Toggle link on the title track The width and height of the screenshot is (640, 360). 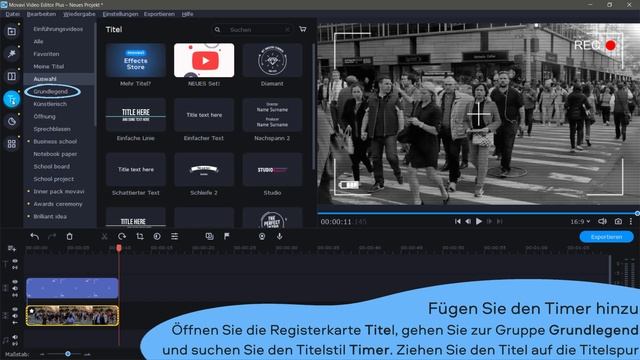(x=15, y=268)
